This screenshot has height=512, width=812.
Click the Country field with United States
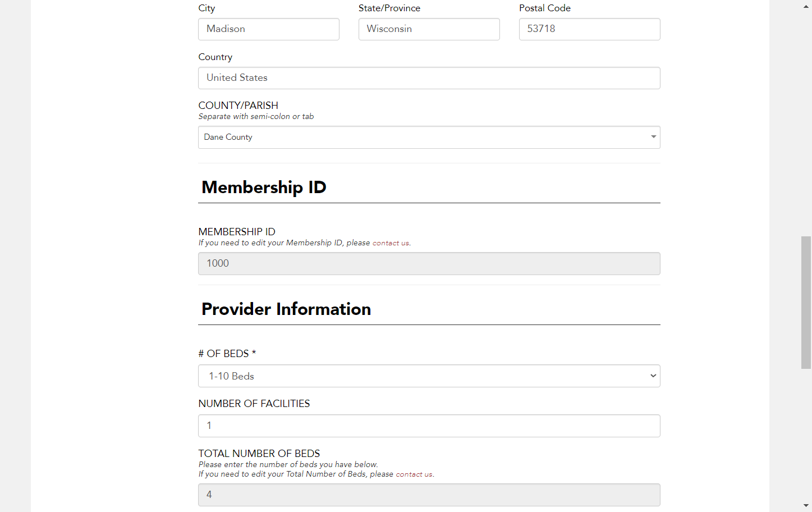[x=429, y=78]
